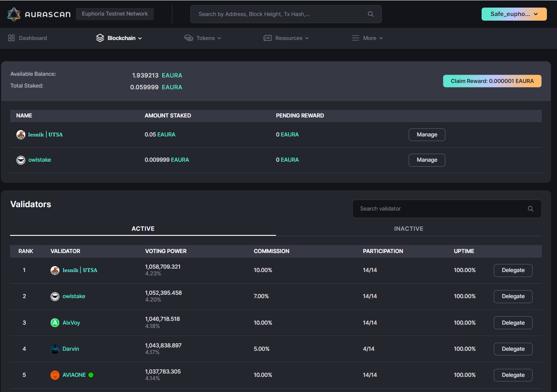The image size is (557, 392).
Task: Open the Blockchain menu label
Action: click(x=121, y=38)
